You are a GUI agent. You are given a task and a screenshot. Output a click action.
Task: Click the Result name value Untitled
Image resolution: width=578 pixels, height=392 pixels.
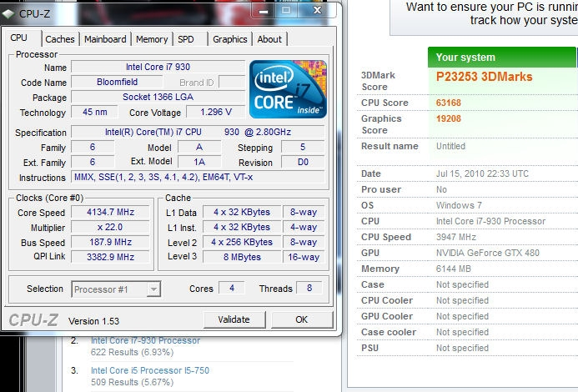[x=450, y=146]
